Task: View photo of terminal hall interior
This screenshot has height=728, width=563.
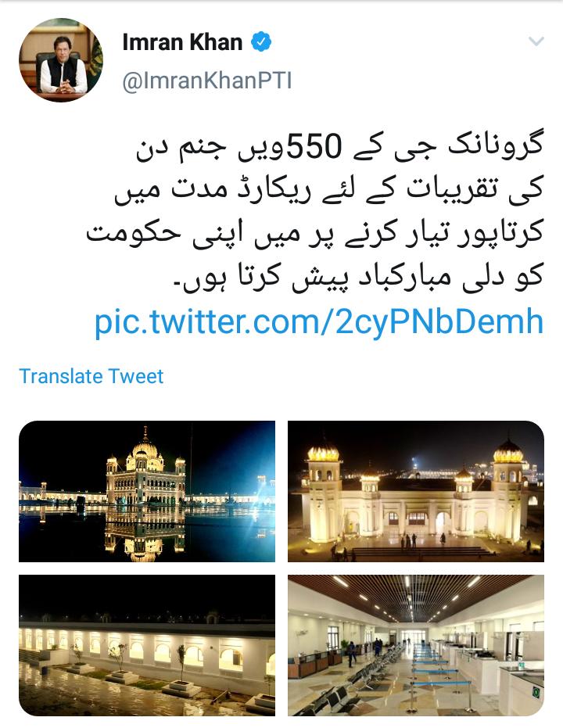Action: coord(416,645)
